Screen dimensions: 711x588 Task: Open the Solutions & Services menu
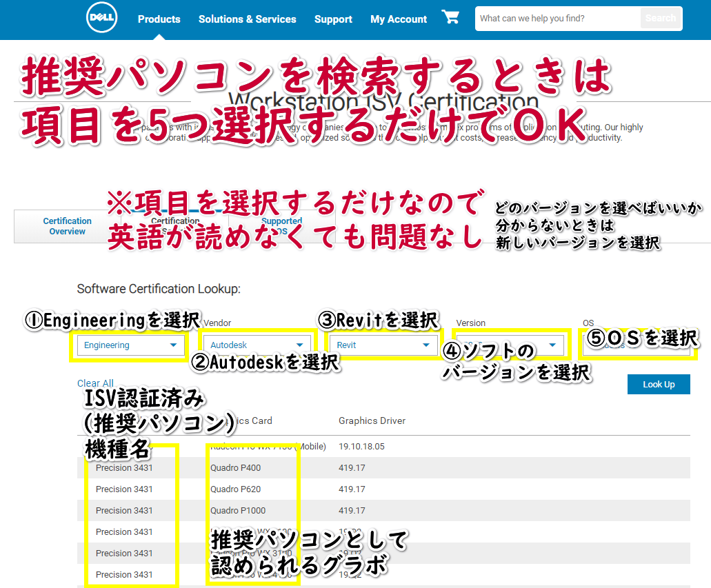pyautogui.click(x=247, y=19)
